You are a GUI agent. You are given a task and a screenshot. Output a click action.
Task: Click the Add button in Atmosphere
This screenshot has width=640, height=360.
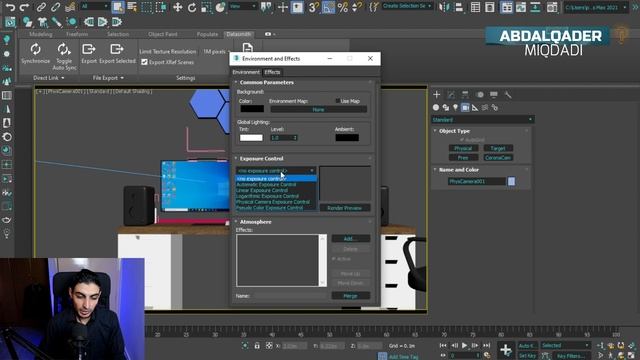click(351, 238)
